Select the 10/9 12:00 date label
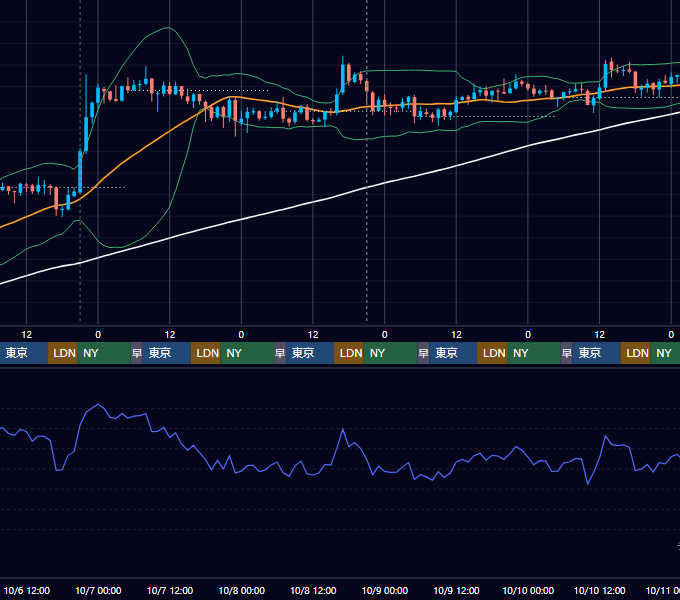This screenshot has width=680, height=600. pos(456,590)
